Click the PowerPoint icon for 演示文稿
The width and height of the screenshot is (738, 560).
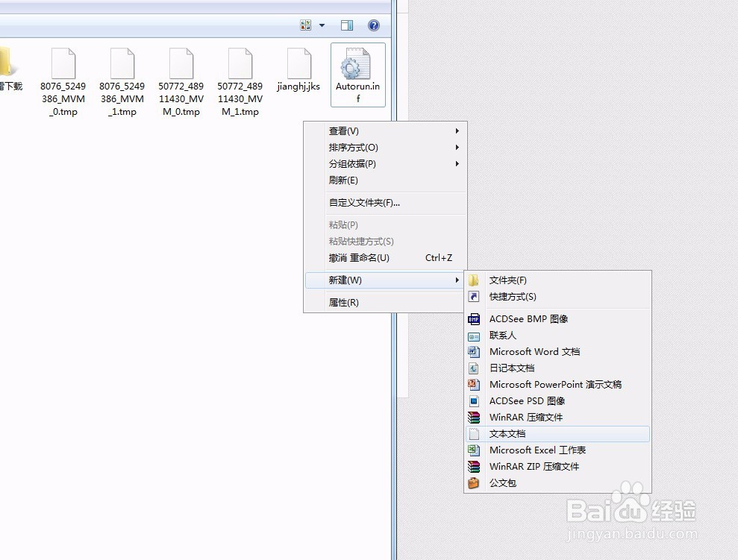[474, 385]
